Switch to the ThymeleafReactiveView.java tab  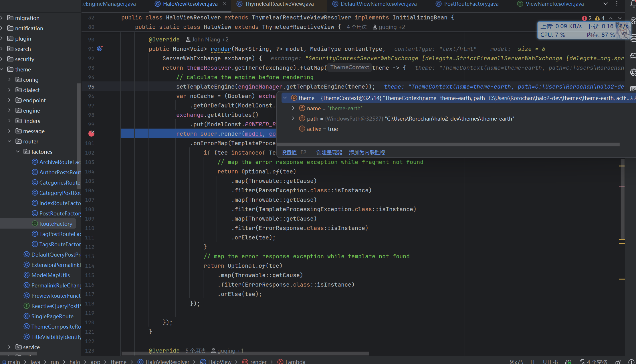pyautogui.click(x=279, y=4)
